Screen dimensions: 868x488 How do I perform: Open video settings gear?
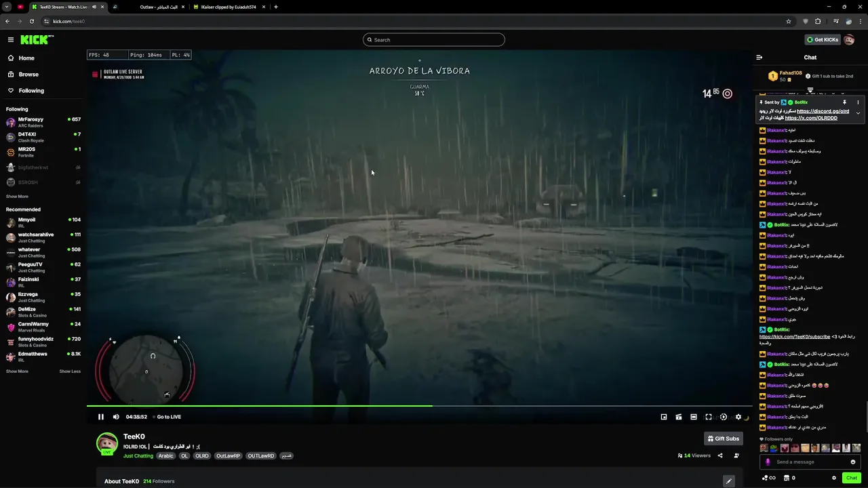pos(738,417)
